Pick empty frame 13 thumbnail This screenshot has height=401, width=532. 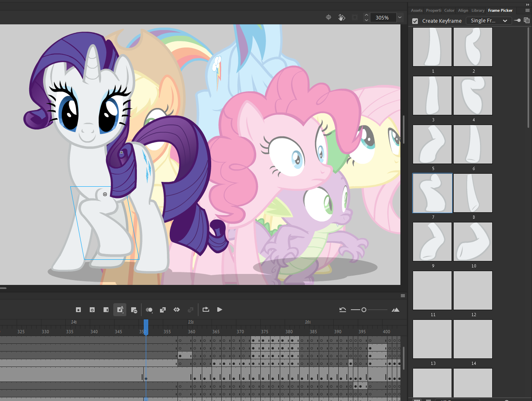point(433,339)
